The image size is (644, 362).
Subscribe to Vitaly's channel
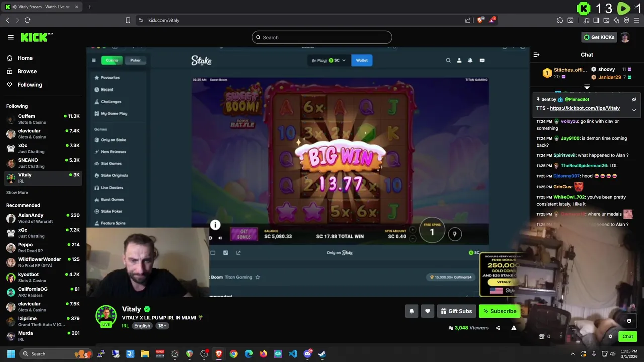pyautogui.click(x=499, y=311)
